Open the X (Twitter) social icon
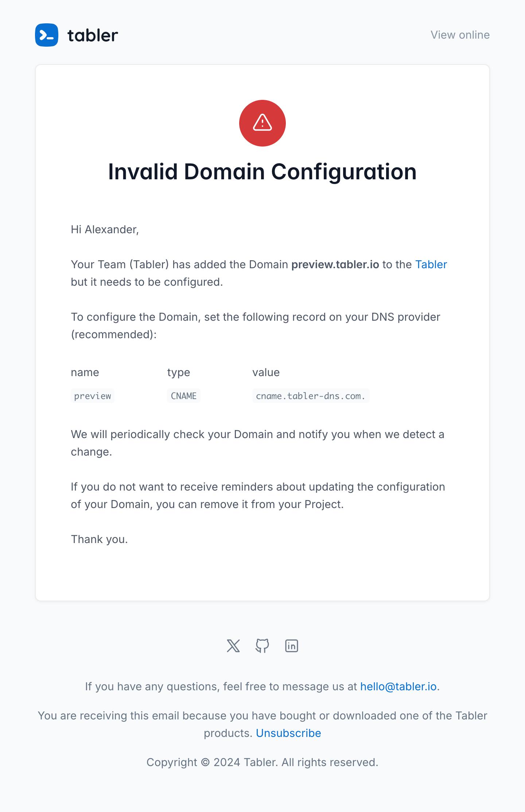This screenshot has height=812, width=525. [233, 646]
